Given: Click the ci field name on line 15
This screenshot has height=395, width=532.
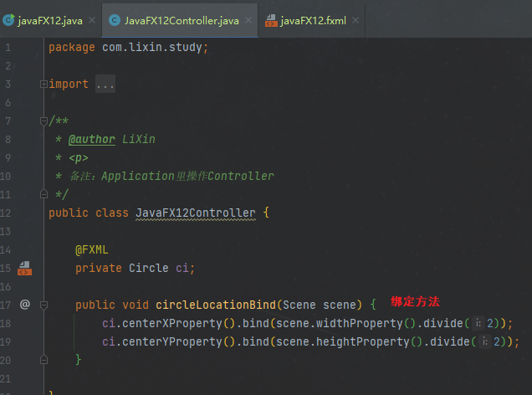Looking at the screenshot, I should pos(182,268).
